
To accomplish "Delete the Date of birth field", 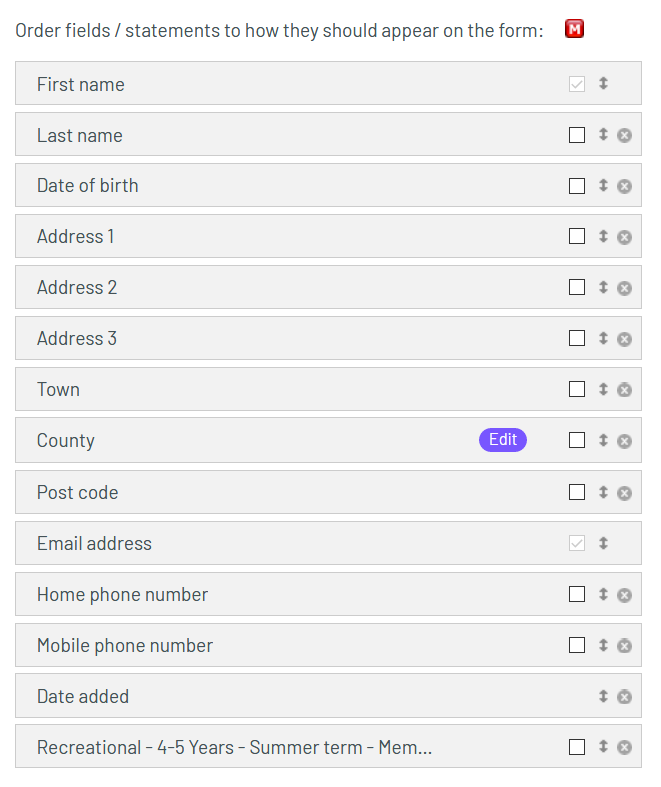I will (624, 186).
